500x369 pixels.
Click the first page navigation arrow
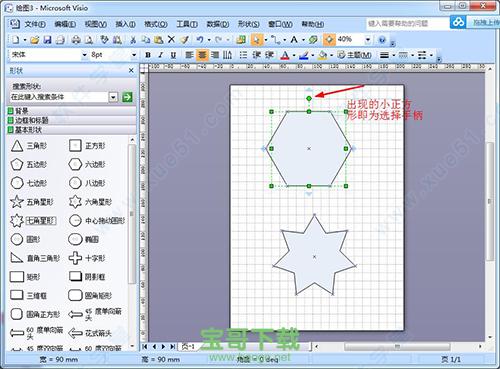pos(145,347)
